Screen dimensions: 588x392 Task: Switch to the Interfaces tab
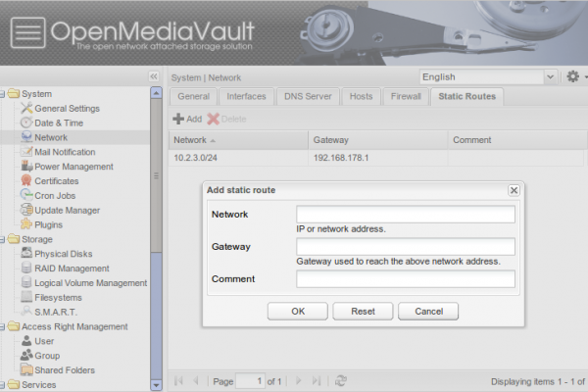tap(246, 96)
